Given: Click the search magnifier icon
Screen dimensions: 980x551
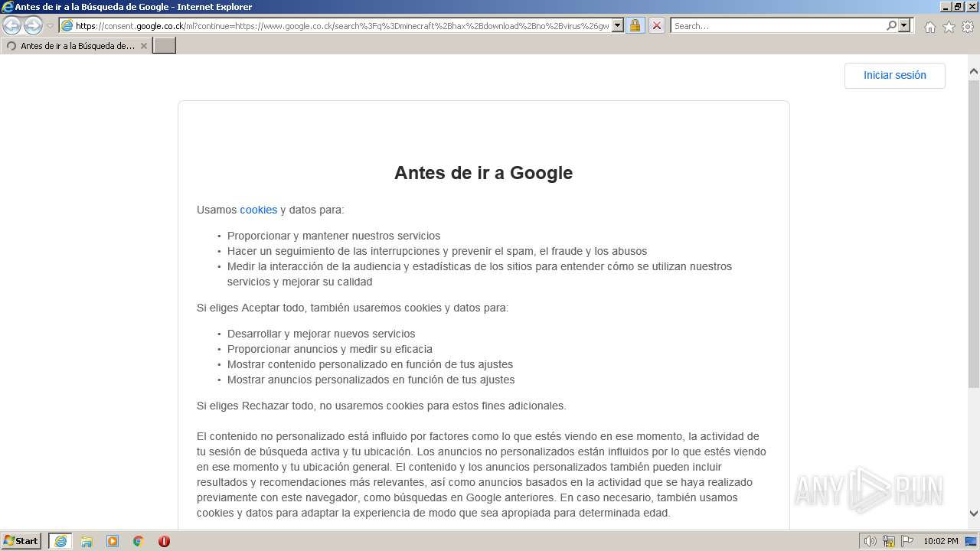Looking at the screenshot, I should (x=891, y=25).
